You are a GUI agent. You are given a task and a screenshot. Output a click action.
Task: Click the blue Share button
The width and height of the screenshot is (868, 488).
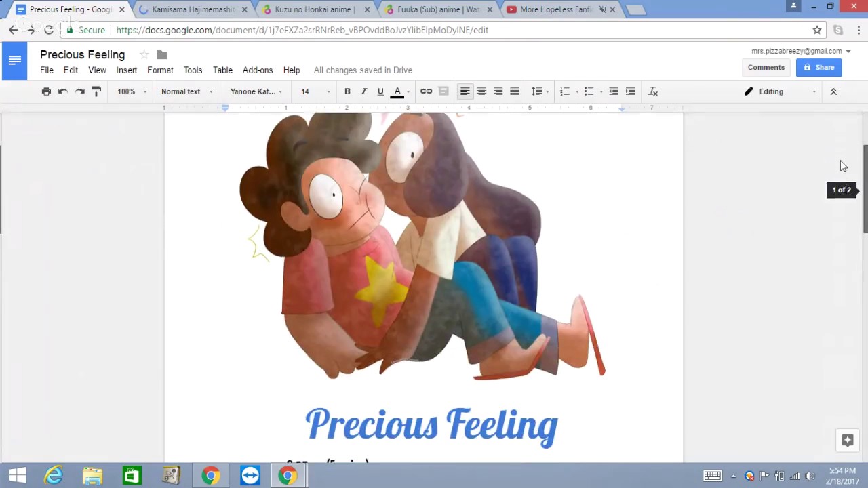[x=818, y=67]
